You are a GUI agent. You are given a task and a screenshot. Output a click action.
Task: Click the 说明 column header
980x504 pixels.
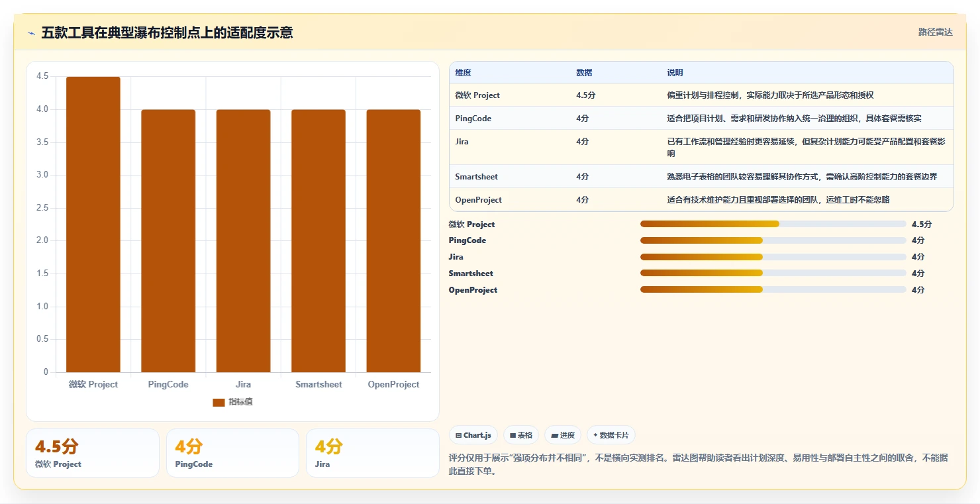(675, 73)
